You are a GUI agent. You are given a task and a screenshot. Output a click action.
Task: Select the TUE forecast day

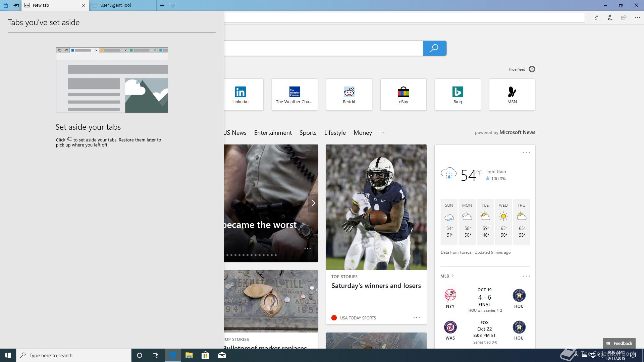[x=485, y=222]
